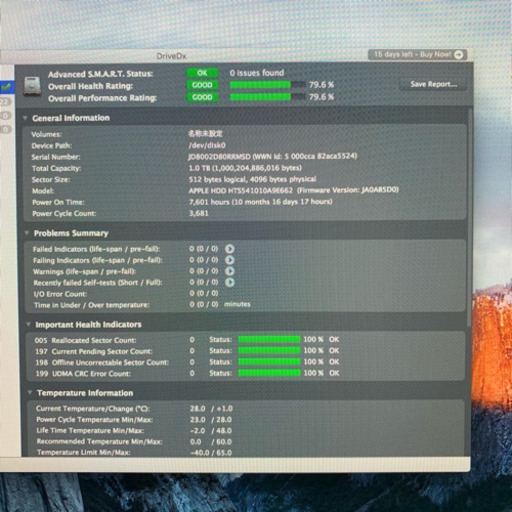This screenshot has width=512, height=512.
Task: Click 79.6 % health rating value
Action: (x=321, y=85)
